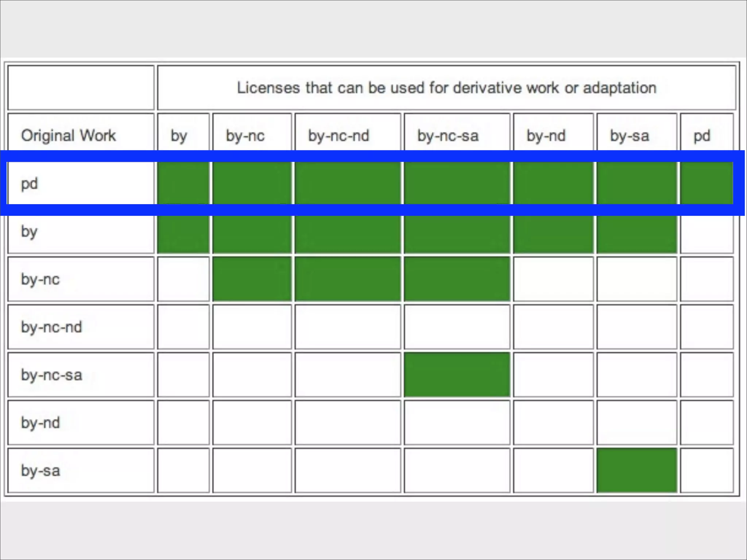Click the table title about derivative work licenses
The height and width of the screenshot is (560, 747).
coord(446,88)
